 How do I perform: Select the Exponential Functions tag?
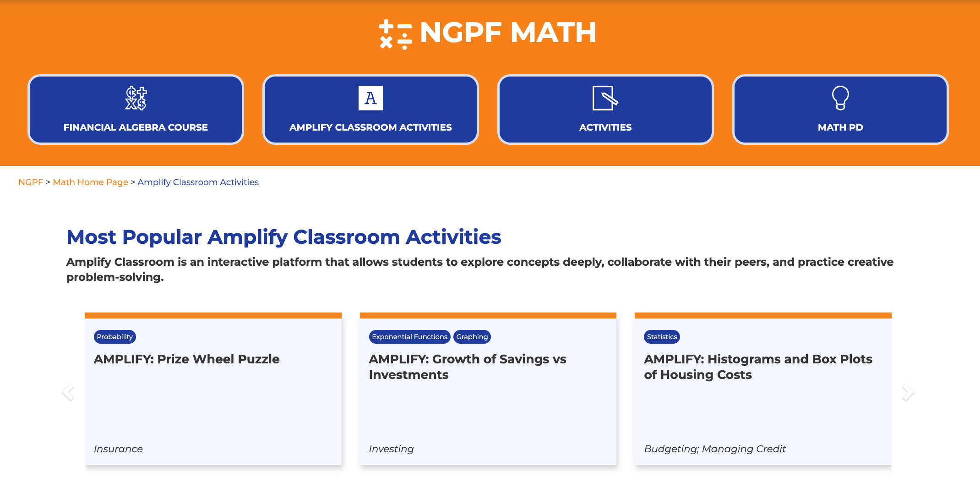click(x=409, y=337)
